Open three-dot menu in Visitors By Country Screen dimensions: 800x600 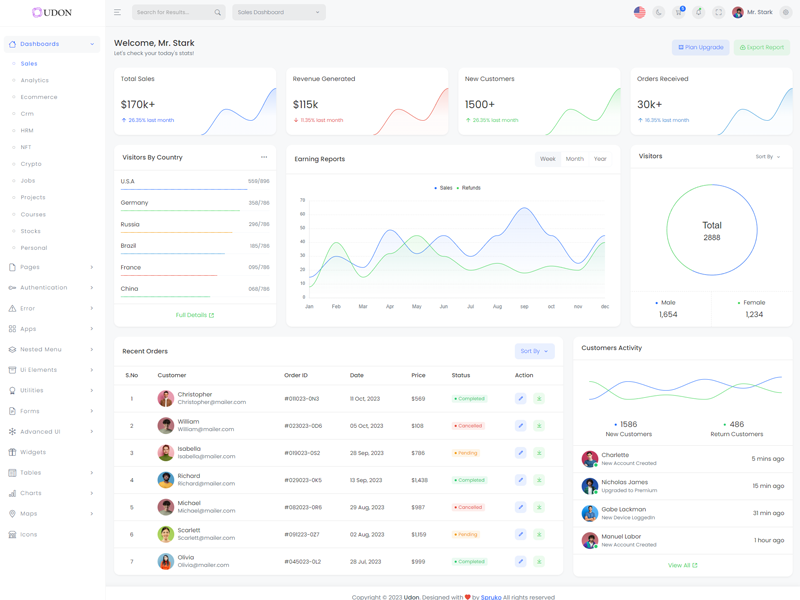pyautogui.click(x=264, y=157)
